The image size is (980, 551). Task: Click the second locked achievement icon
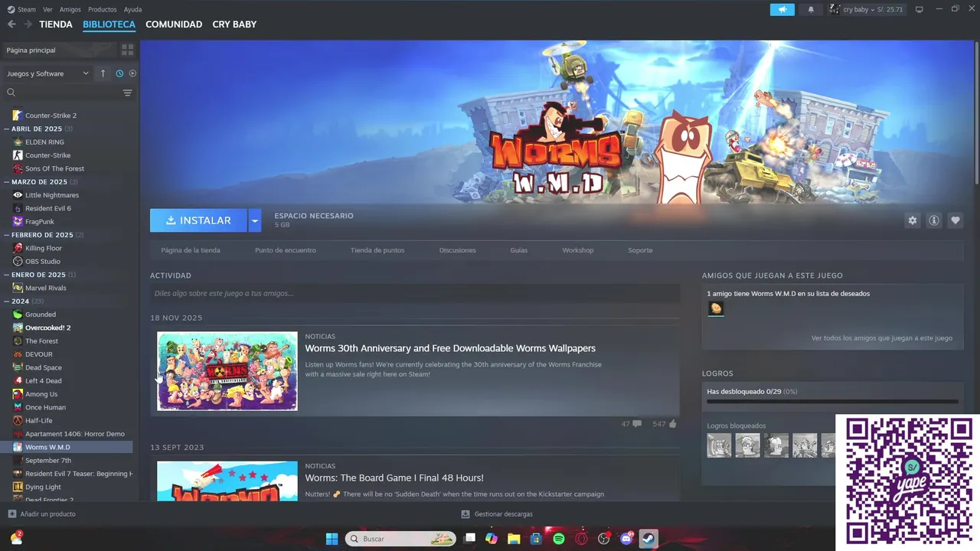coord(747,445)
